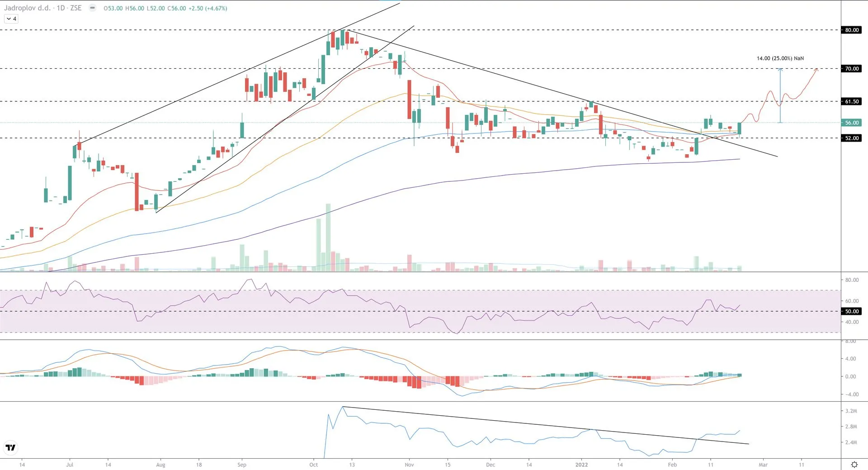Click the green 56.00 current price label
The width and height of the screenshot is (868, 470).
click(x=851, y=123)
